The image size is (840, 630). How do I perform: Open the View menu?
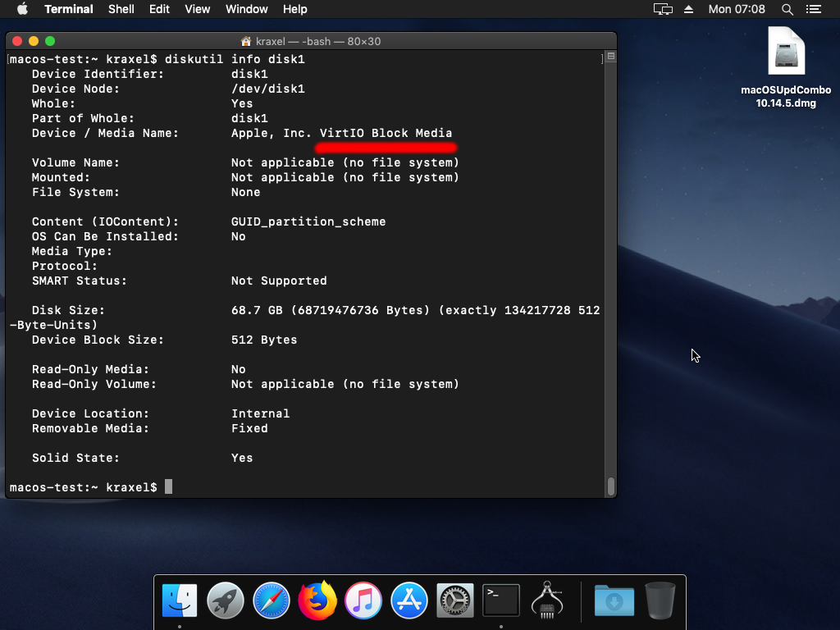click(197, 9)
